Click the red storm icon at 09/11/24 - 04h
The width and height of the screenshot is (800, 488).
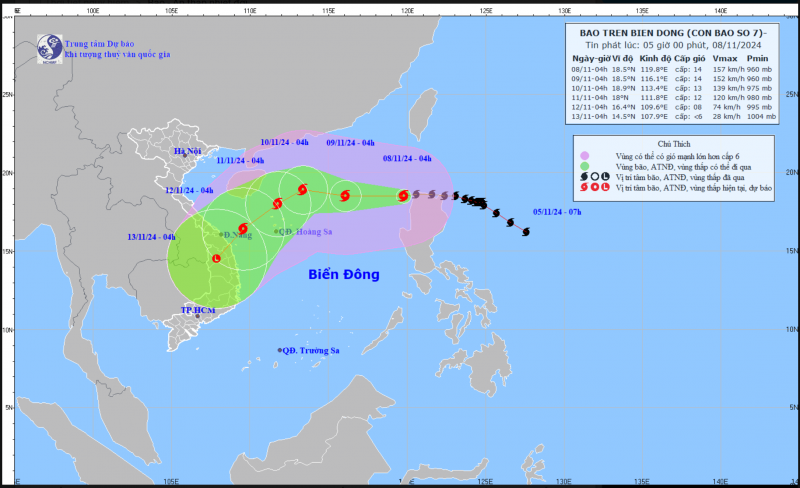(x=345, y=196)
